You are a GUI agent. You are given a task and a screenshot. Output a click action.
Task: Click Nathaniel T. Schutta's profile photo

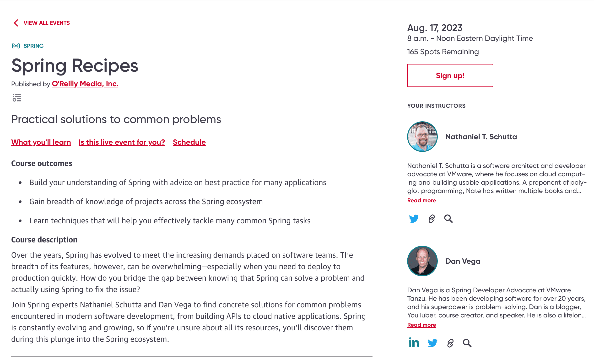coord(422,137)
